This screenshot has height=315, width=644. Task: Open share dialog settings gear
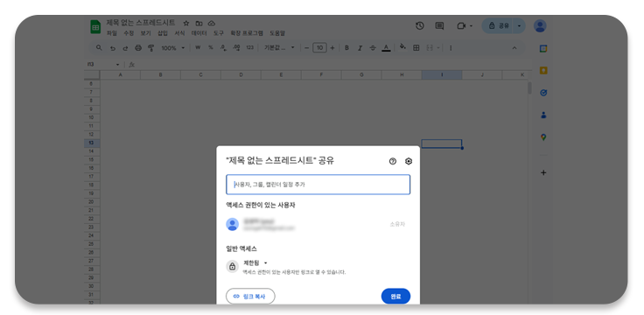tap(409, 161)
